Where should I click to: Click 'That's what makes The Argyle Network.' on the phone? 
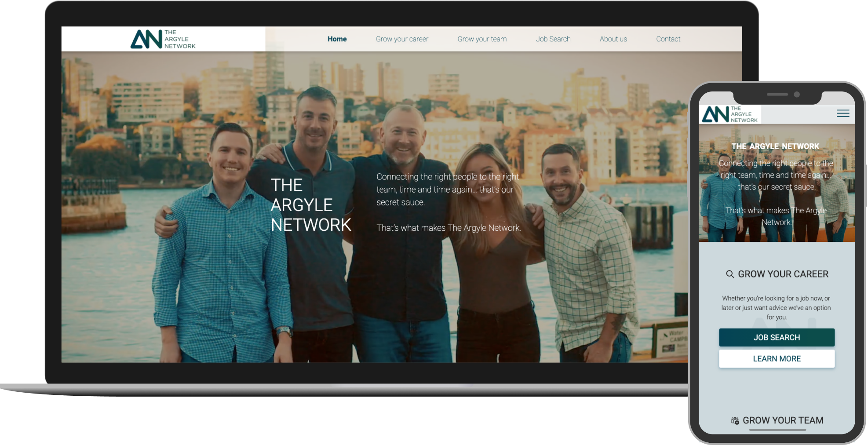click(776, 216)
